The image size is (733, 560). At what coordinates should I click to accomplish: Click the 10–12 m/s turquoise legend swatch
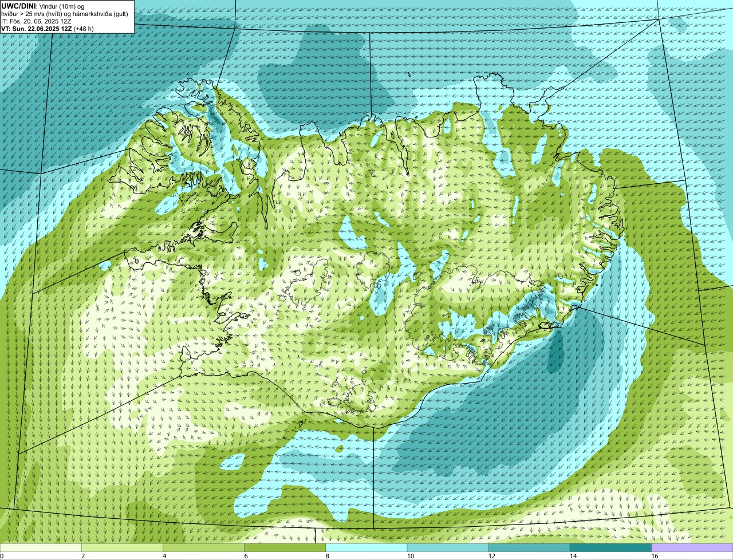point(448,548)
